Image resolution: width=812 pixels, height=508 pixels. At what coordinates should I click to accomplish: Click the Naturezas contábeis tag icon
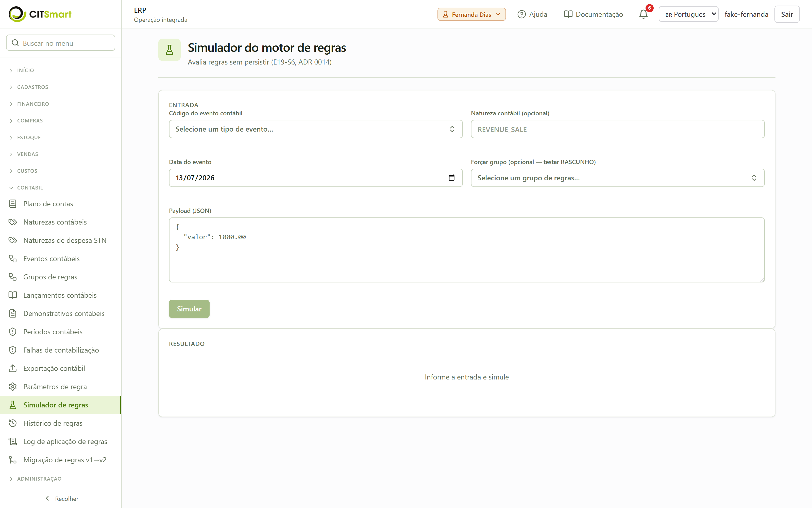[13, 222]
